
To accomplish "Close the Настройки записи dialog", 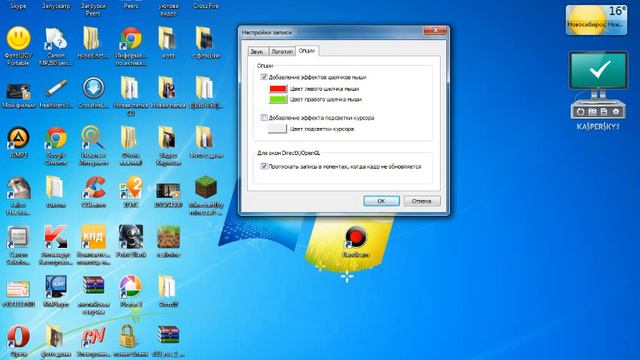I will tap(435, 31).
